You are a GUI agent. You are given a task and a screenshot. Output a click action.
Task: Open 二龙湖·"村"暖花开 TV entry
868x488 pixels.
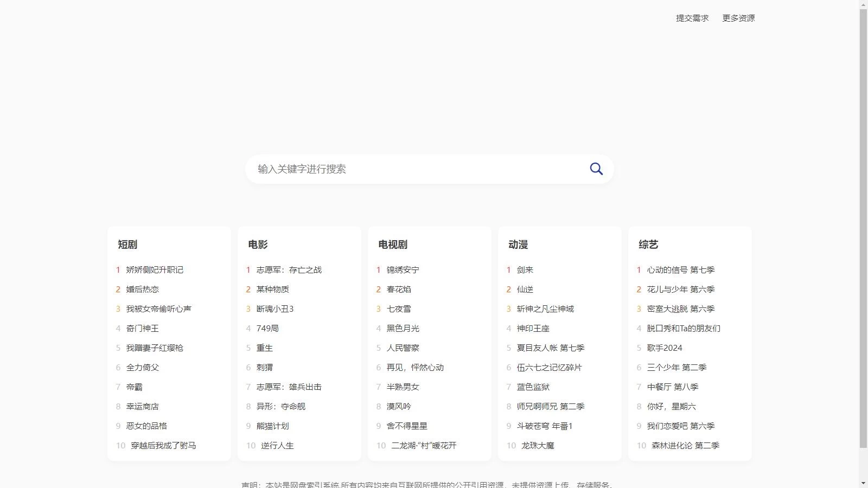(x=424, y=446)
